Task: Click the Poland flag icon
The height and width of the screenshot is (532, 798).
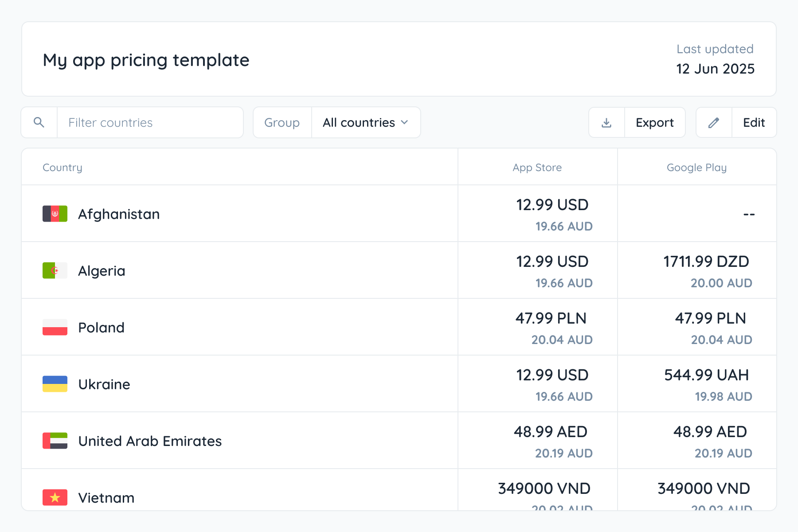Action: click(55, 327)
